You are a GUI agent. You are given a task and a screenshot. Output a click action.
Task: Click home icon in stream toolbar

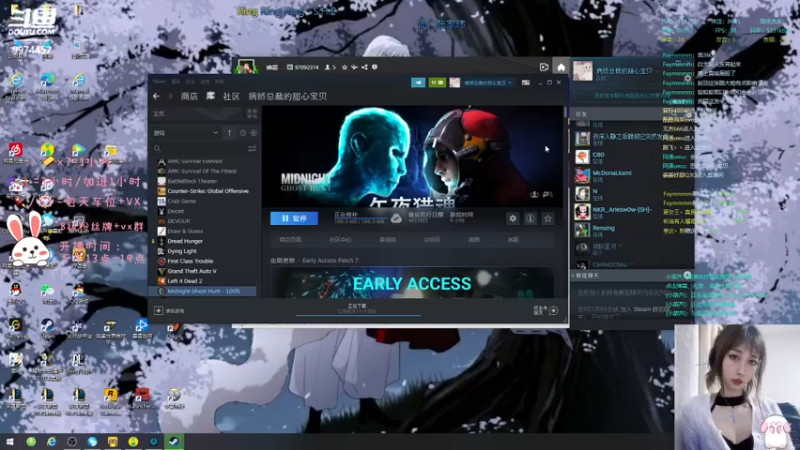(x=561, y=67)
